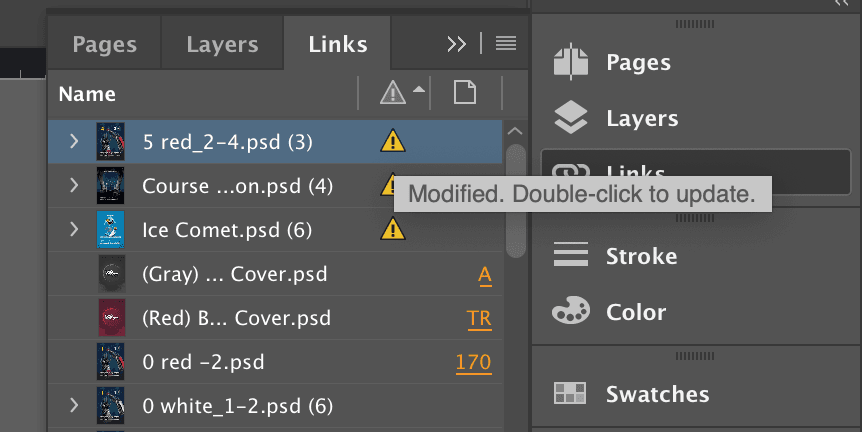
Task: Expand the Course ...on.psd link group
Action: tap(74, 186)
